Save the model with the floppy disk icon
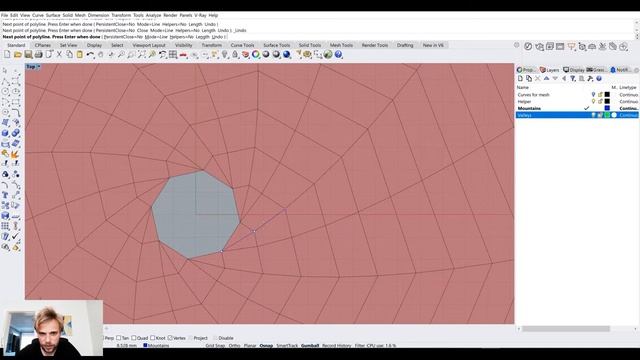Screen dimensions: 640x360 tap(28, 54)
